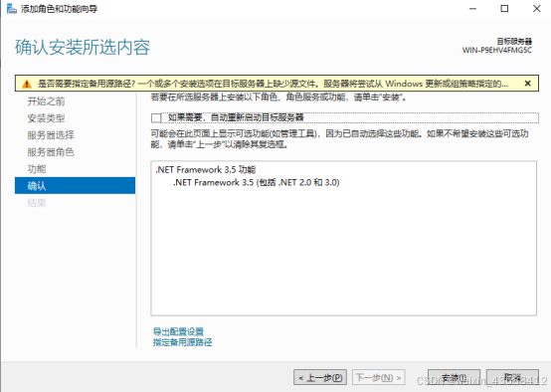Screen dimensions: 551x392
Task: Go to 服务器角色 step
Action: [51, 152]
